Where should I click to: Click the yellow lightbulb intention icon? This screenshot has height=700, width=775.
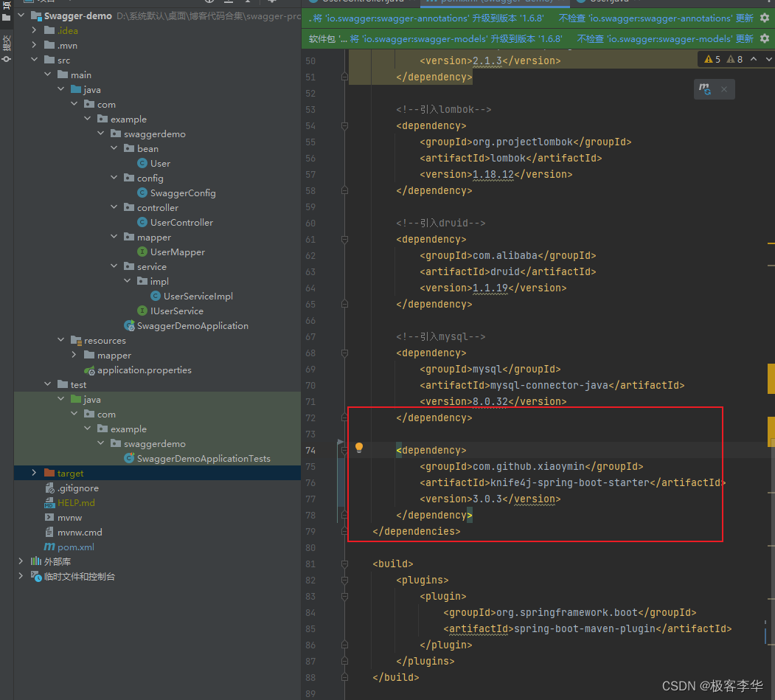click(x=359, y=448)
